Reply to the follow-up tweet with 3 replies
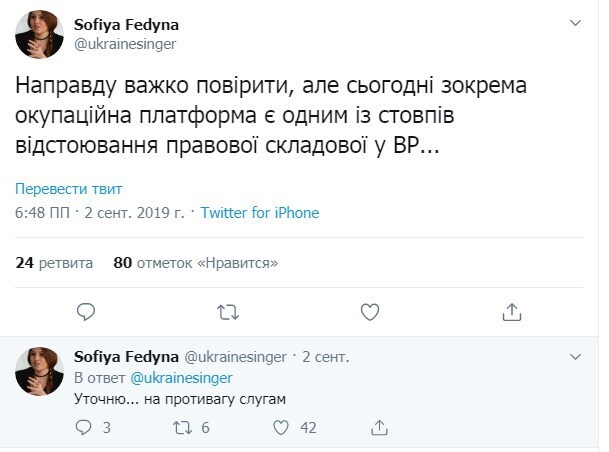 [x=85, y=427]
